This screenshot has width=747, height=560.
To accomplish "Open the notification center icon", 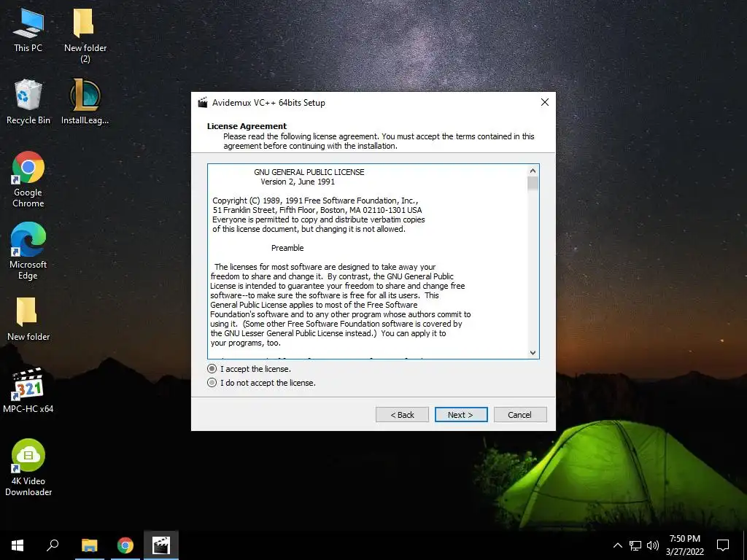I will coord(723,545).
